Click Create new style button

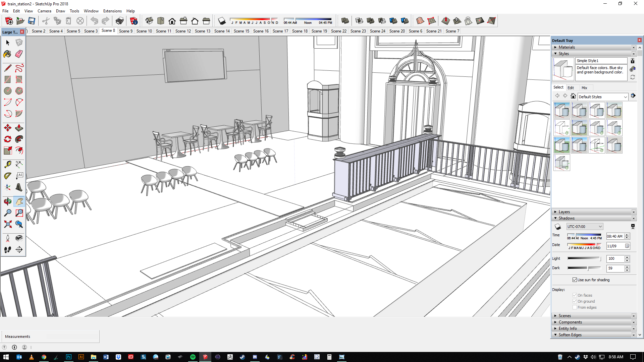coord(633,69)
